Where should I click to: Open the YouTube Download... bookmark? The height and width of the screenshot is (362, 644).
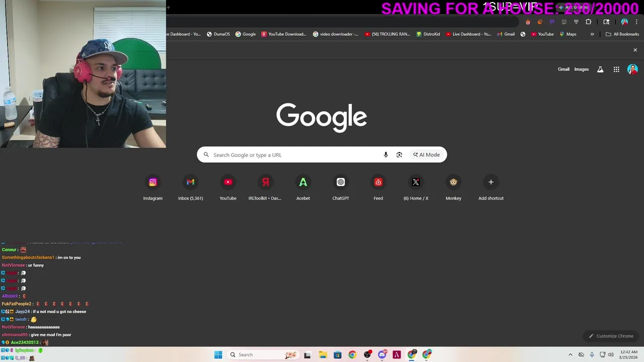coord(284,34)
